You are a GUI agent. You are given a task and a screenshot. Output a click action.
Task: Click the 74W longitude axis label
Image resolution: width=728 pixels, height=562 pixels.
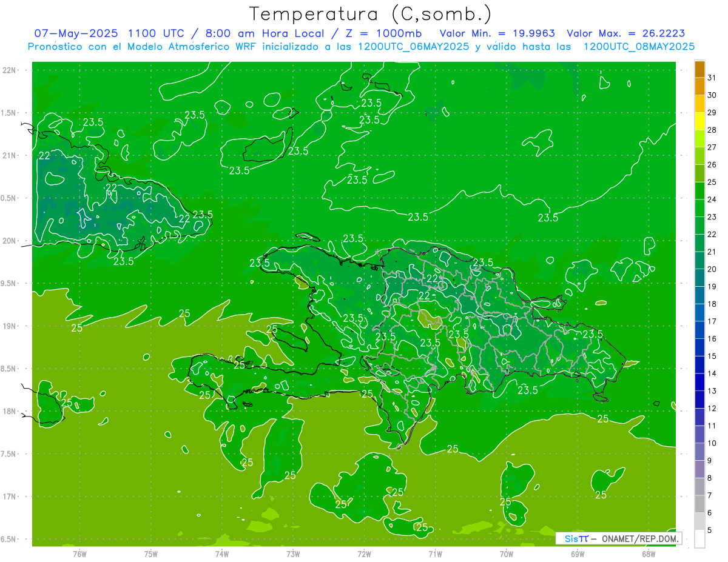click(222, 554)
